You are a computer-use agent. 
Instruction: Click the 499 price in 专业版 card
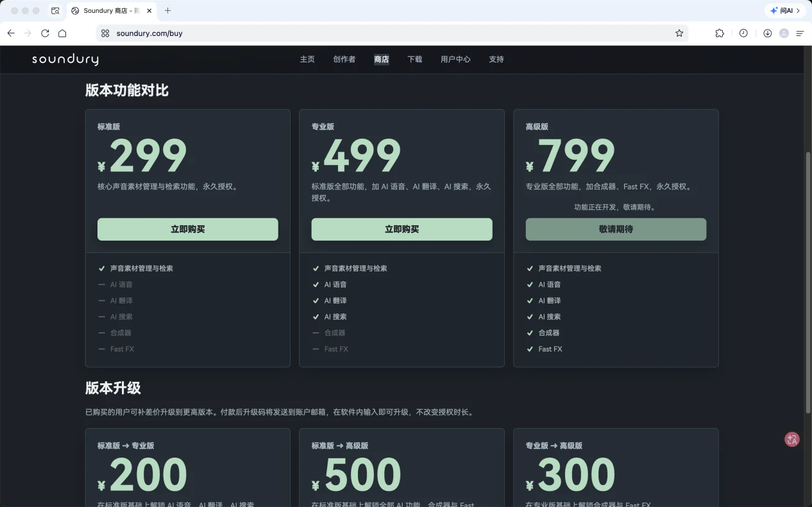[x=362, y=156]
